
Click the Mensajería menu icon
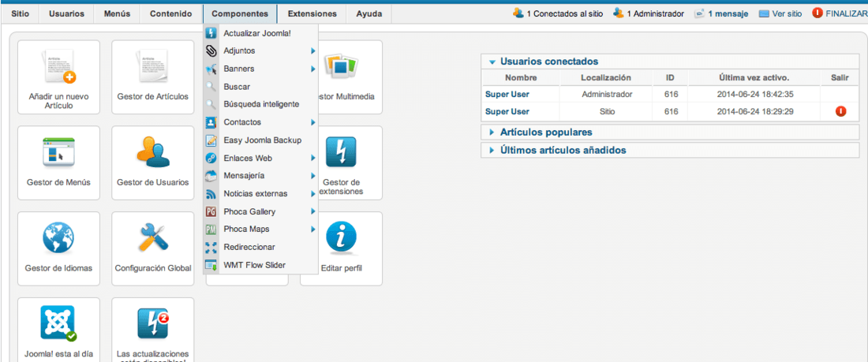pyautogui.click(x=211, y=176)
